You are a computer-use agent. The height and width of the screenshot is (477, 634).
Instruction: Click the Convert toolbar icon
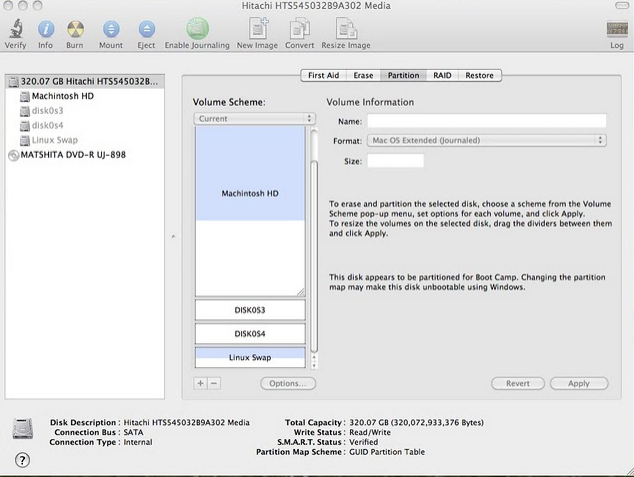[300, 29]
